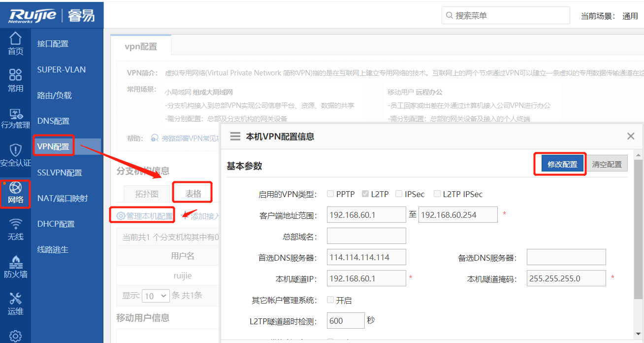Click 添加接入 link

pyautogui.click(x=200, y=216)
